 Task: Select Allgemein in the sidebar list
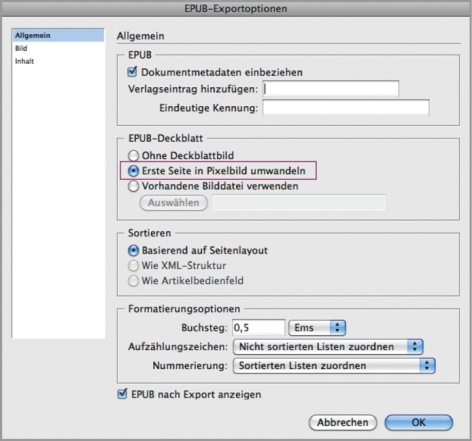pos(58,35)
